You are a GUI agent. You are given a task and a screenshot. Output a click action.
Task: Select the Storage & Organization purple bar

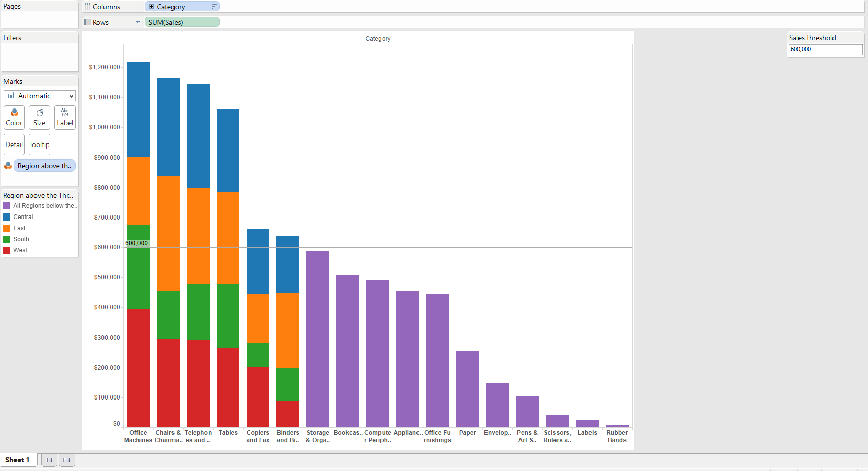click(318, 339)
